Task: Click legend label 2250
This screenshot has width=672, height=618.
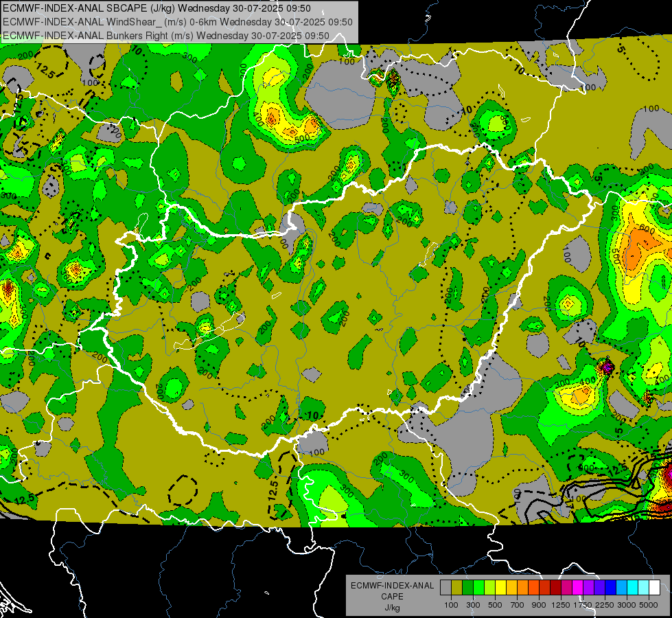Action: (x=605, y=605)
